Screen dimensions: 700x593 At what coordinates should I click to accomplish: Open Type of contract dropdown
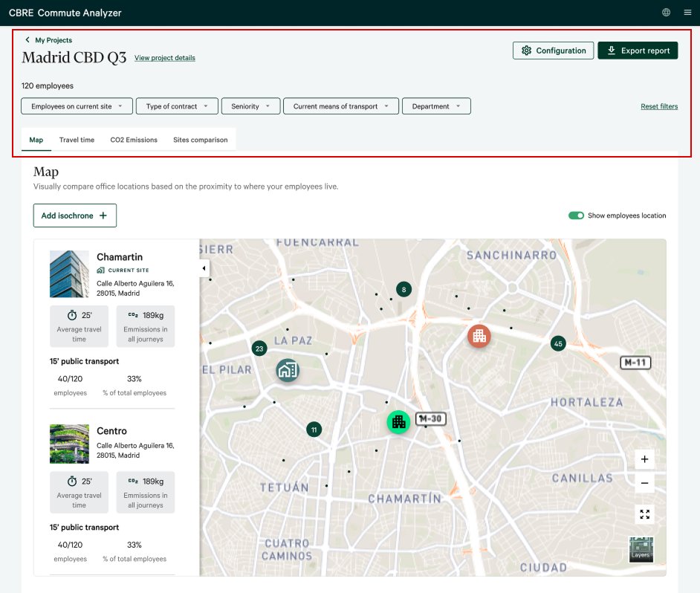178,106
